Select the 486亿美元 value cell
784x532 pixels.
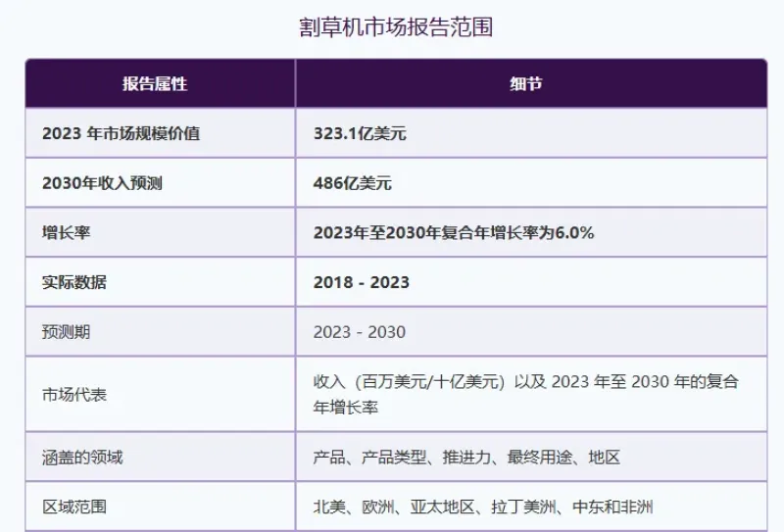(x=353, y=183)
